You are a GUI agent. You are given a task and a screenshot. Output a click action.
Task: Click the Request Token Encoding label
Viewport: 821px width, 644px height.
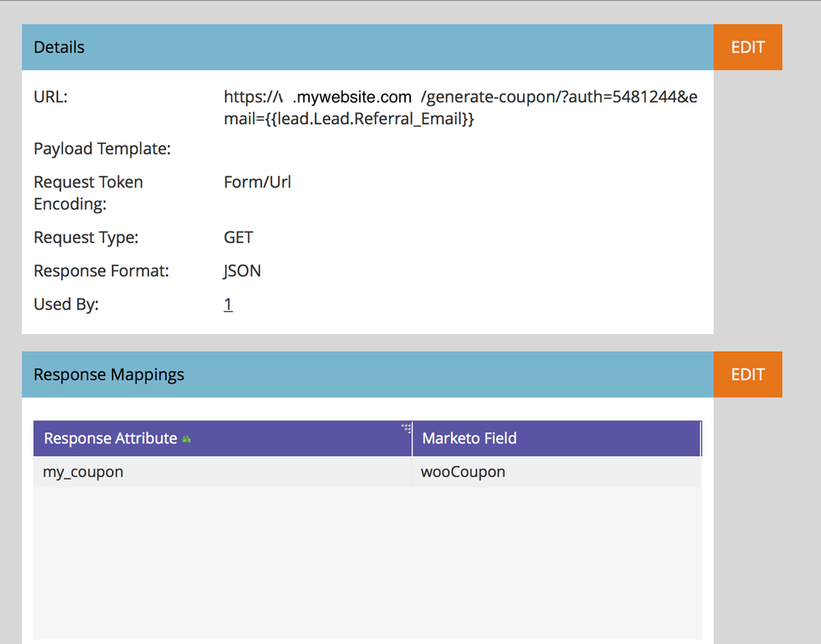coord(88,193)
